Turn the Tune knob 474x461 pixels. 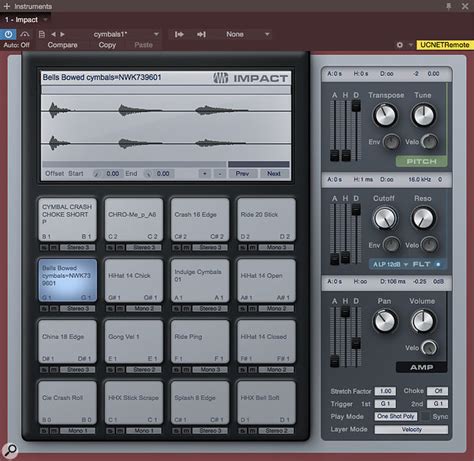424,115
